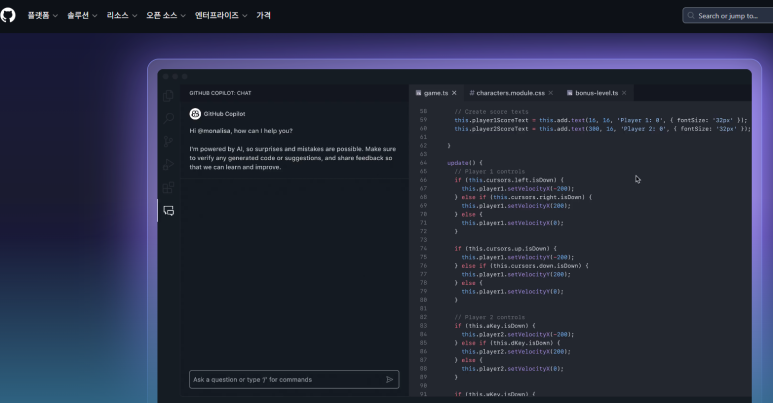Open the Run and Debug sidebar icon
The width and height of the screenshot is (773, 403).
point(168,164)
